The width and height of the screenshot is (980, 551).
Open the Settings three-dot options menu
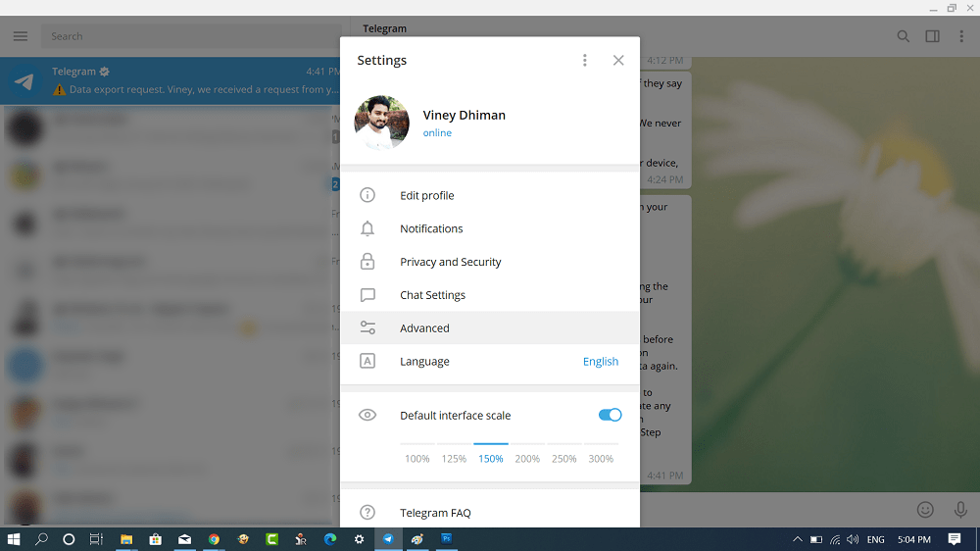[584, 60]
